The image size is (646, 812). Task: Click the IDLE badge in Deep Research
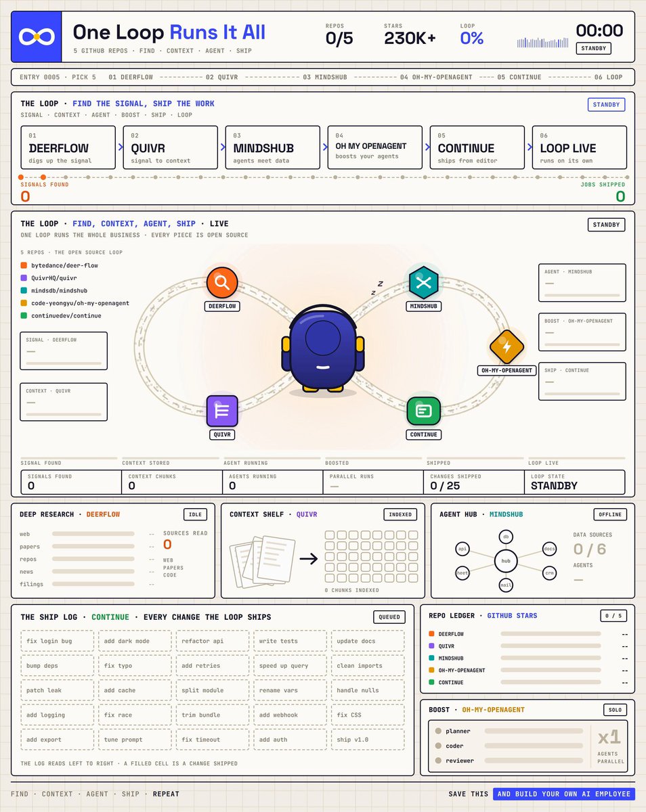point(195,514)
